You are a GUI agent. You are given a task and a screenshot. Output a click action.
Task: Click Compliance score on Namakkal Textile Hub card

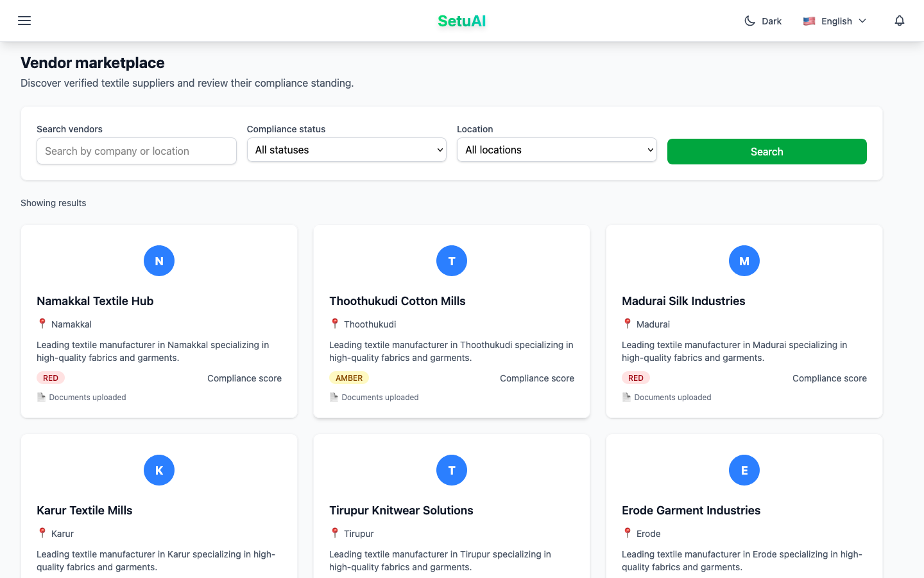(244, 378)
